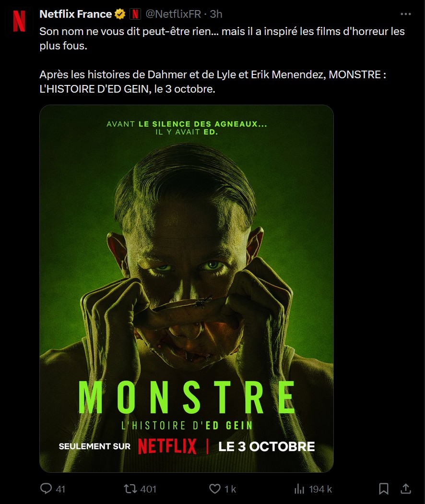Open the 3h timestamp link
The height and width of the screenshot is (504, 425).
pos(216,14)
